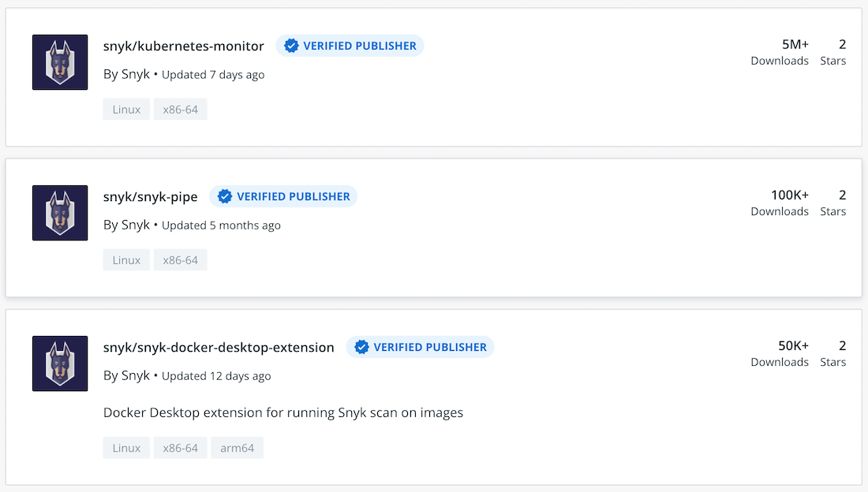Click verified checkmark icon beside snyk-docker-desktop-extension

coord(361,347)
